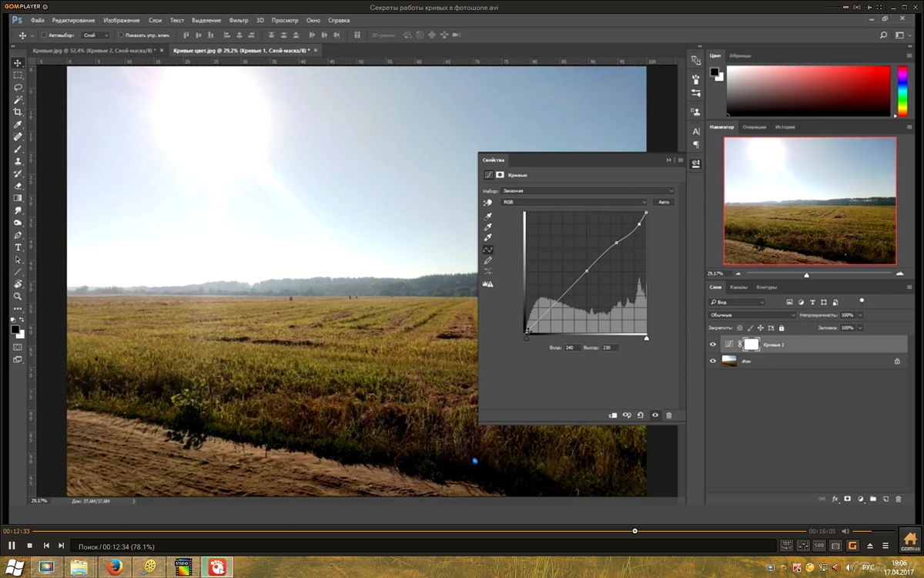Image resolution: width=924 pixels, height=578 pixels.
Task: Stop the GOM Player video playback
Action: pos(29,546)
